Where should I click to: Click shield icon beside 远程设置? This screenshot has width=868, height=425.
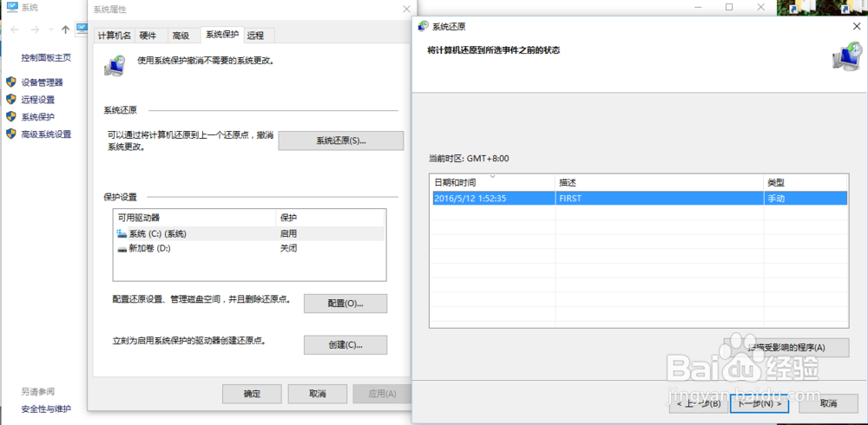(x=11, y=99)
